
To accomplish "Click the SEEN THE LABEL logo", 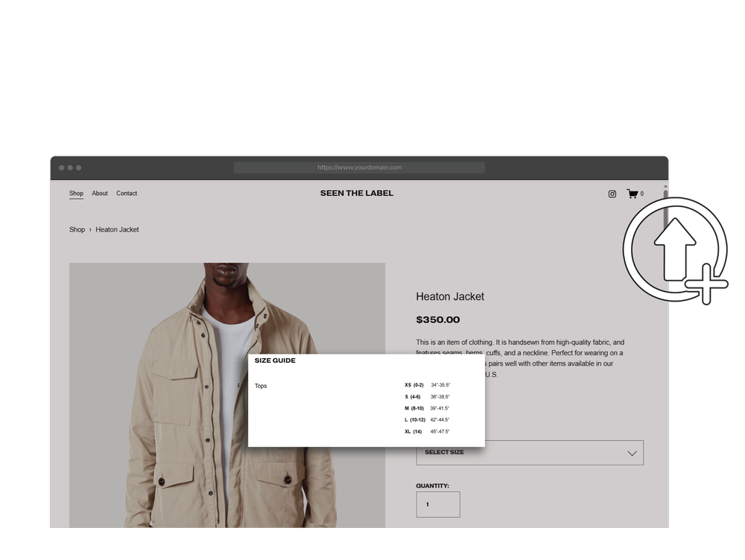I will (x=356, y=193).
